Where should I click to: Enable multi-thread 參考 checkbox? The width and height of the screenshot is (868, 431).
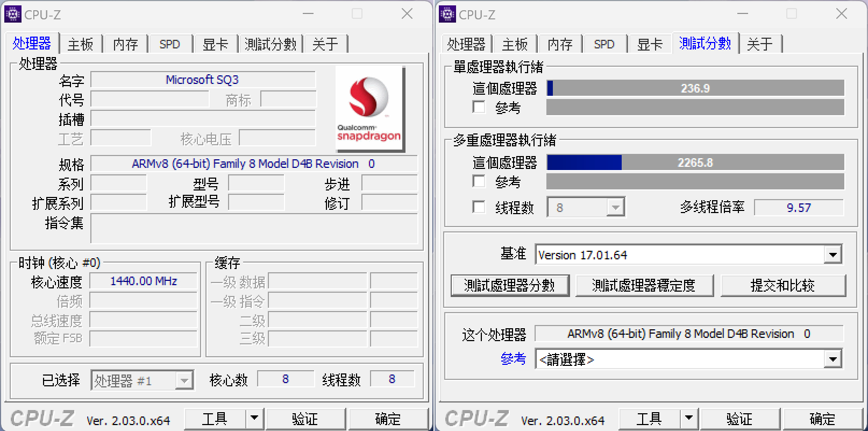click(x=479, y=181)
